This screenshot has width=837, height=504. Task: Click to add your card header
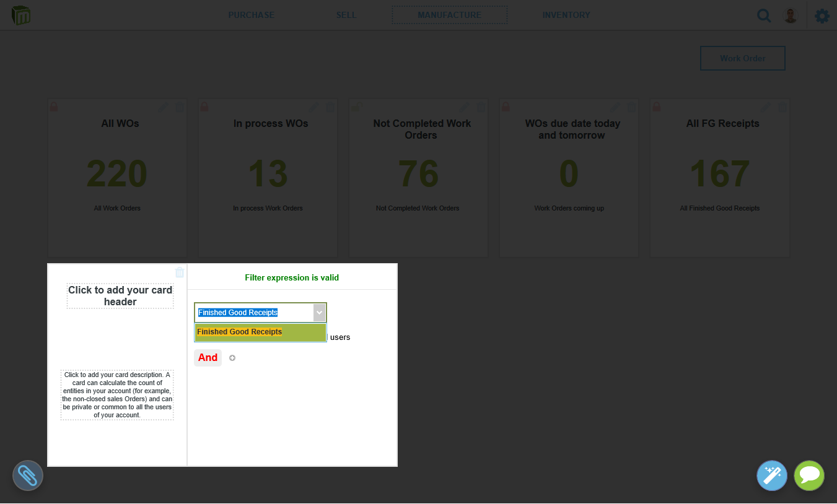pyautogui.click(x=120, y=296)
